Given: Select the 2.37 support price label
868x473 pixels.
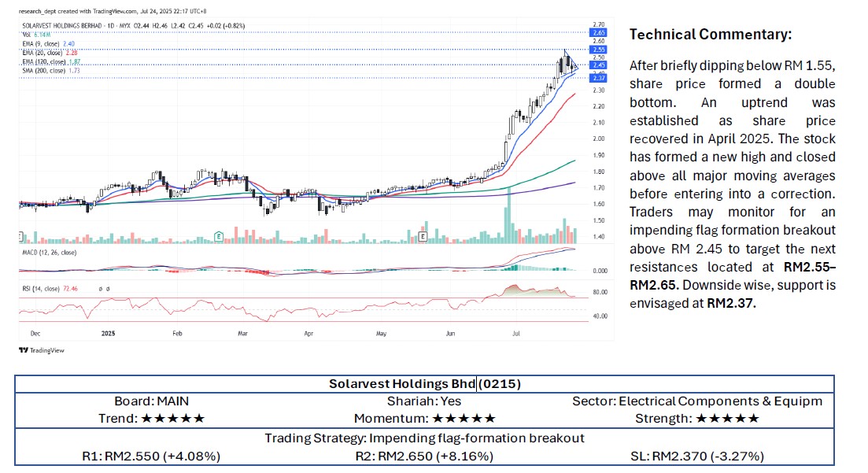Looking at the screenshot, I should [599, 78].
